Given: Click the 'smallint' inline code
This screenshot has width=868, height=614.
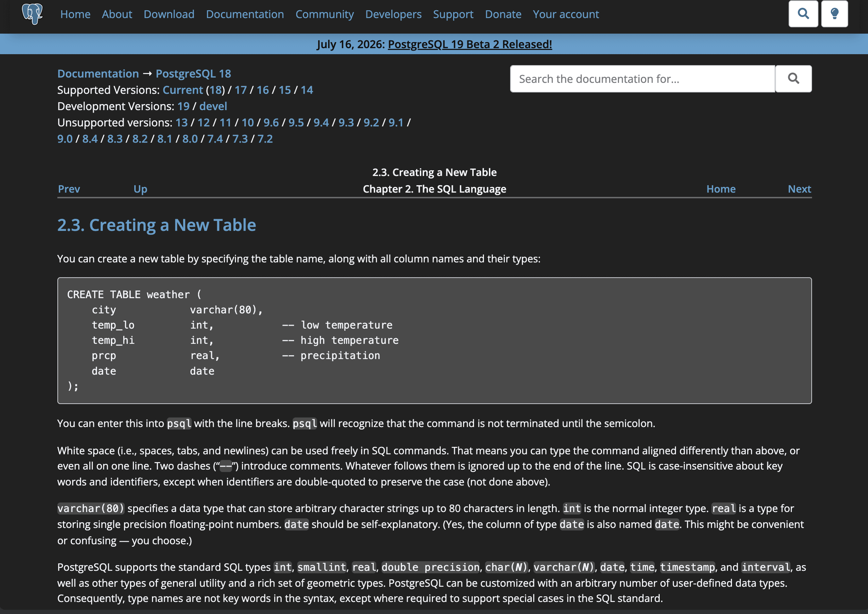Looking at the screenshot, I should [x=322, y=567].
